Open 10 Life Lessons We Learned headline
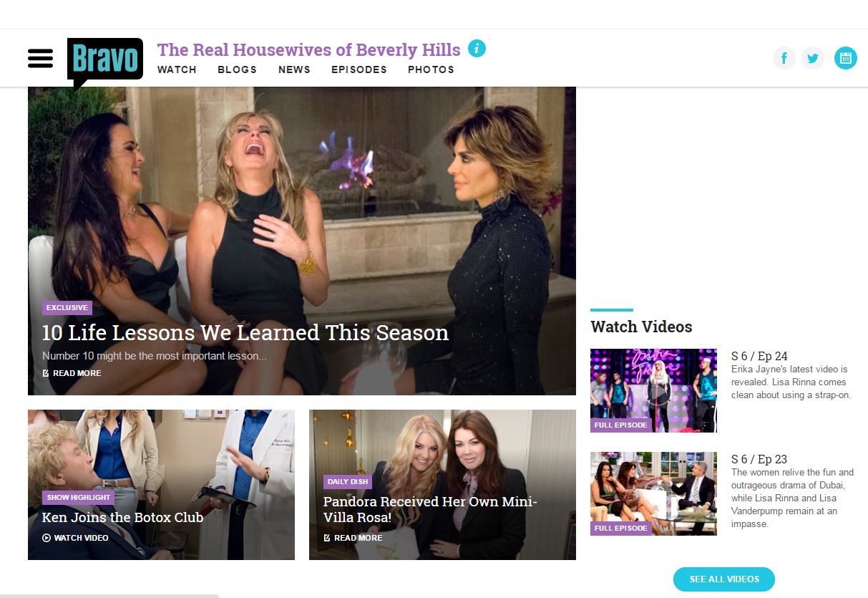The width and height of the screenshot is (868, 598). tap(245, 332)
